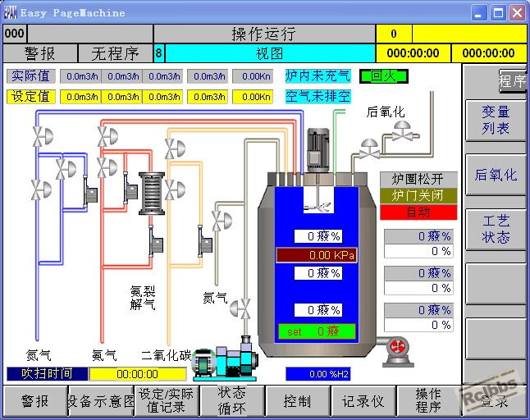Screen dimensions: 530x420
Task: Open the topmost valve on the blue nitrogen line
Action: click(x=42, y=136)
